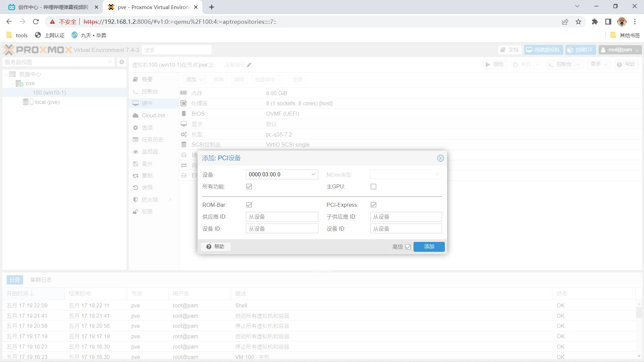Screen dimensions: 644x362
Task: Toggle the ROM-Bar checkbox
Action: [x=249, y=205]
